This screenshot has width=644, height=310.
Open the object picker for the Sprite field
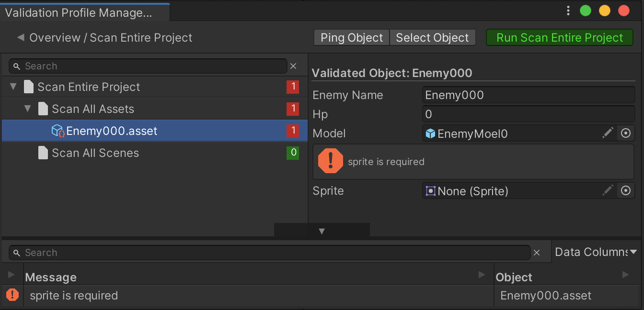pyautogui.click(x=626, y=190)
